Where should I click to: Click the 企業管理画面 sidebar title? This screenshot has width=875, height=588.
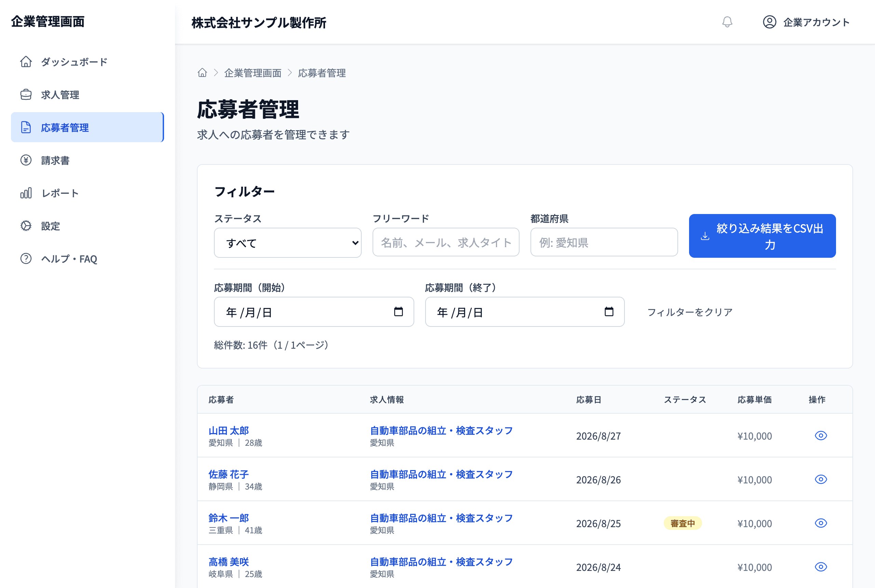click(x=48, y=22)
